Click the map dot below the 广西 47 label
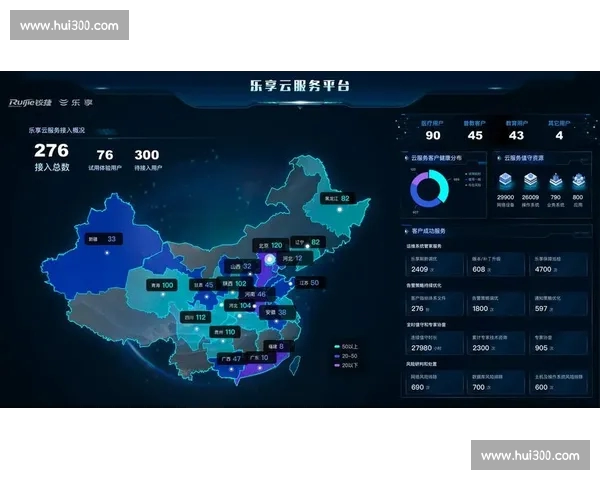 [231, 369]
